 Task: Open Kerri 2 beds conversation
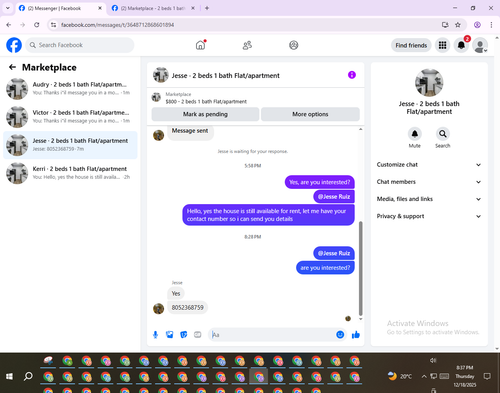pos(70,173)
